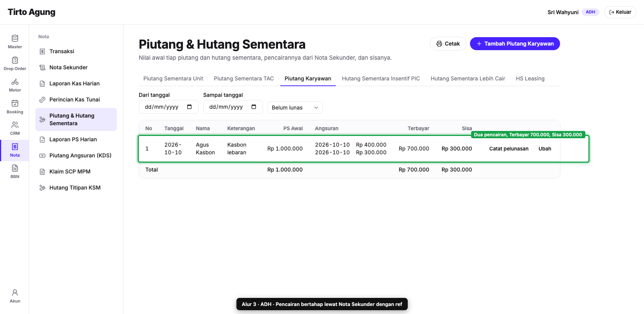This screenshot has width=644, height=314.
Task: Switch to Piutang Sementara TAC tab
Action: click(x=244, y=78)
